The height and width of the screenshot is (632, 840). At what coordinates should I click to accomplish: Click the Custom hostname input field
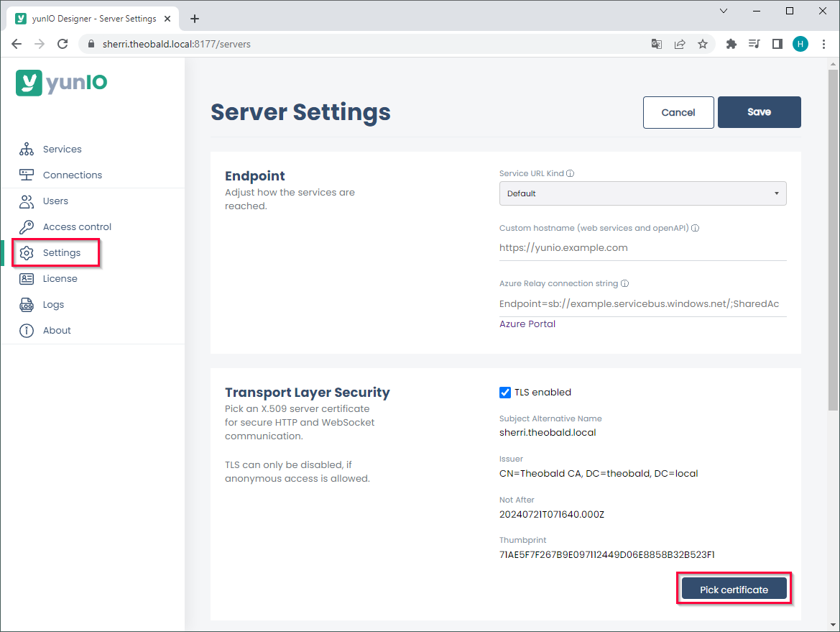(x=642, y=247)
